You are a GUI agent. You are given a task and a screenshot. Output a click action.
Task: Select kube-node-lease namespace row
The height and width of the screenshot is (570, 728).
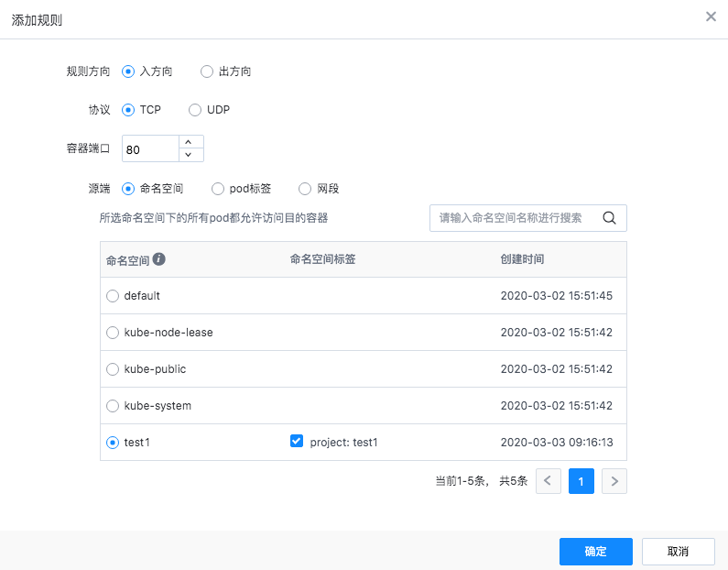point(113,333)
